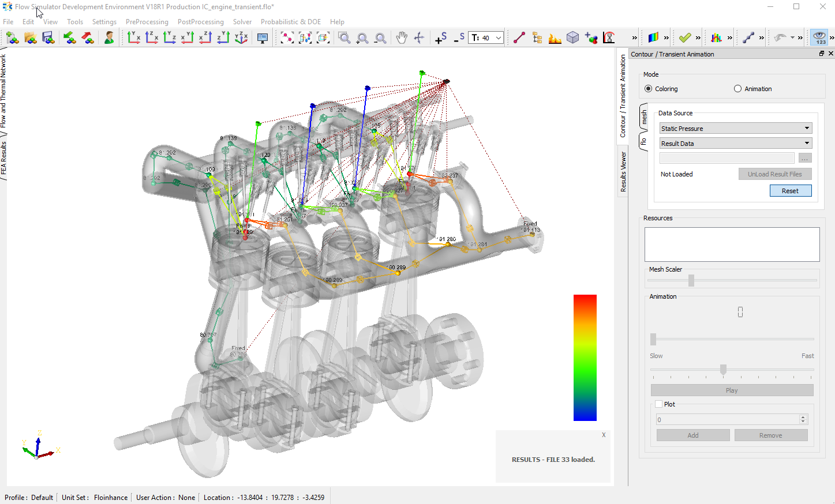835x504 pixels.
Task: Activate the pan hand tool
Action: [402, 37]
